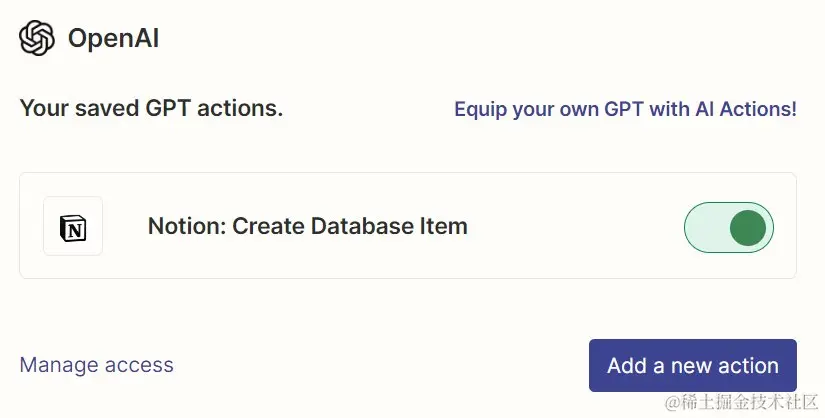
Task: Add a new action
Action: (x=692, y=365)
